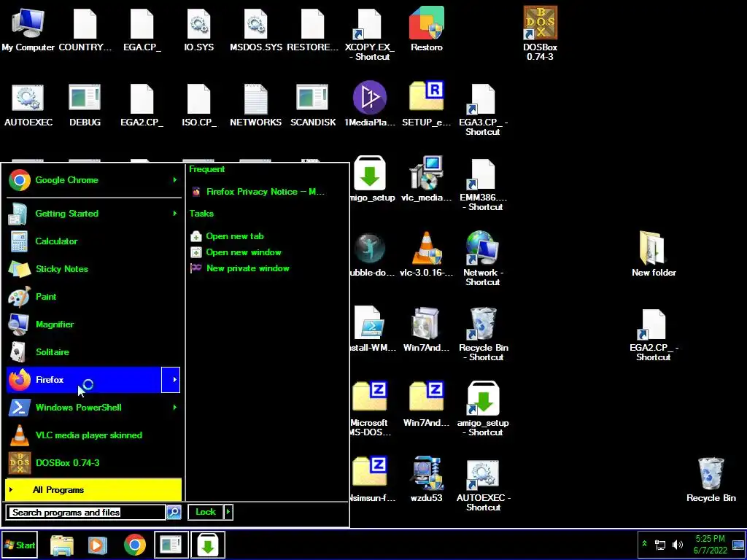Screen dimensions: 747x560
Task: Open the network tray icon
Action: 660,544
